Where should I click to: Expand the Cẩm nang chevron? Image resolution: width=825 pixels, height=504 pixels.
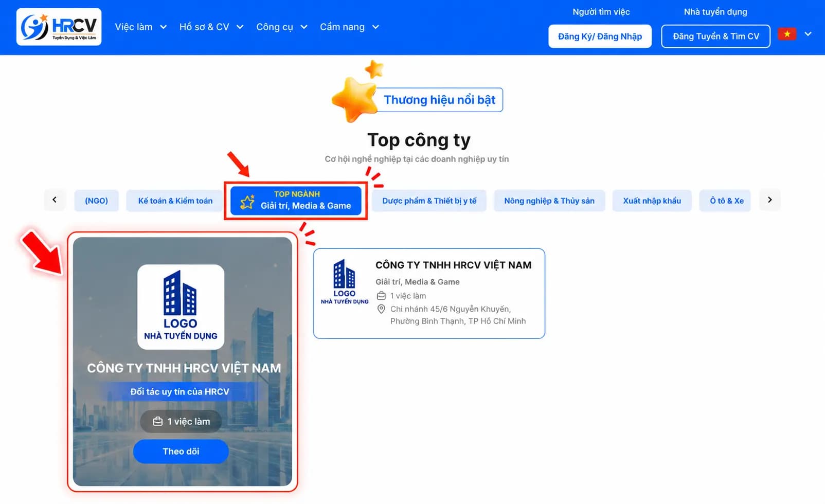[x=375, y=27]
